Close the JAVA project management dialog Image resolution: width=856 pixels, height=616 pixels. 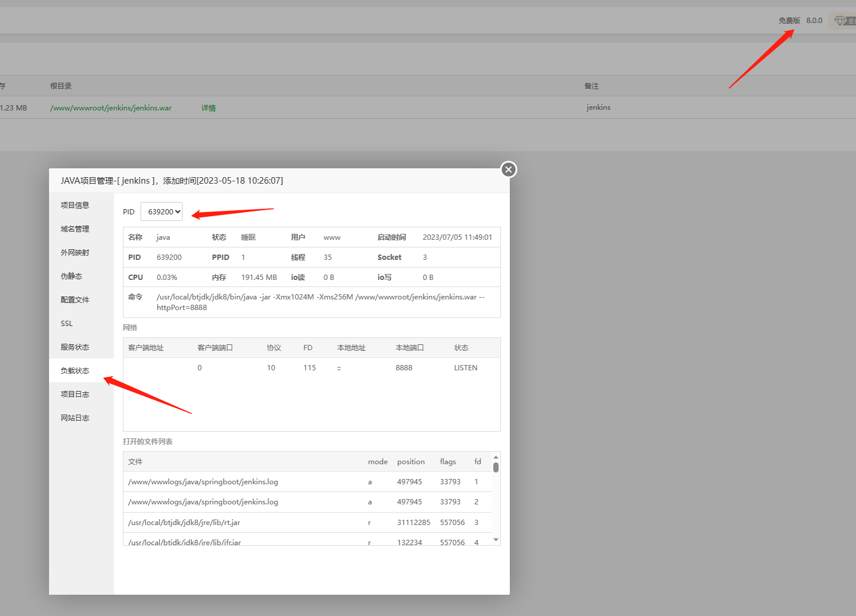pyautogui.click(x=509, y=170)
